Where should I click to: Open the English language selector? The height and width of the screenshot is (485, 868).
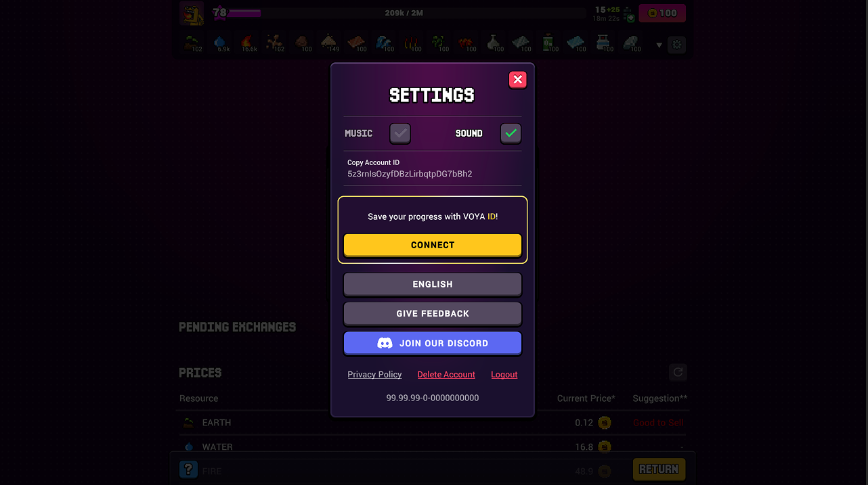coord(433,284)
